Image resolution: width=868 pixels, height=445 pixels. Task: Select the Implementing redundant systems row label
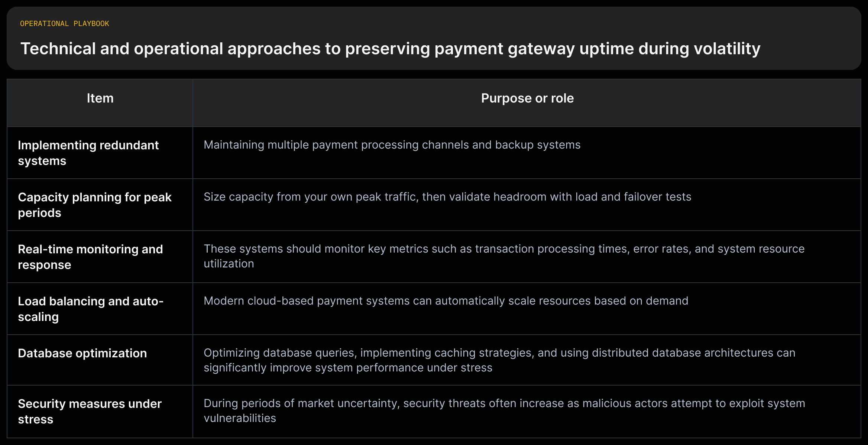pos(88,153)
